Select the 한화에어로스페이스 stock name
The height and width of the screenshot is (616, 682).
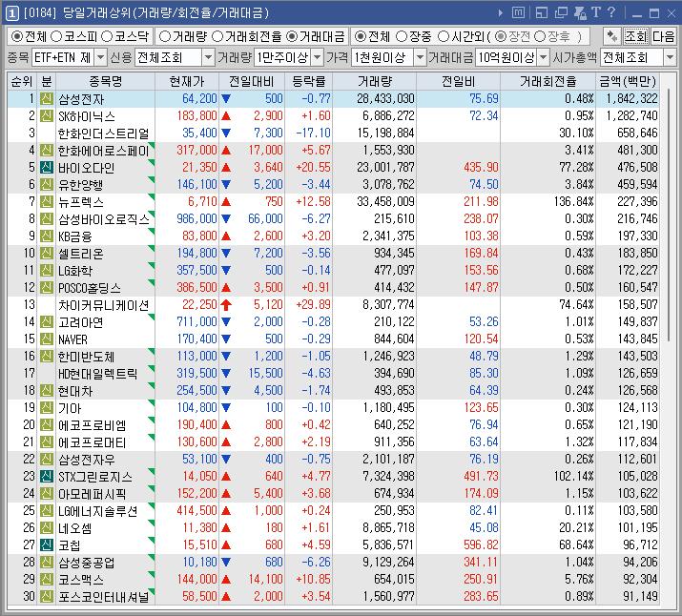click(x=104, y=151)
